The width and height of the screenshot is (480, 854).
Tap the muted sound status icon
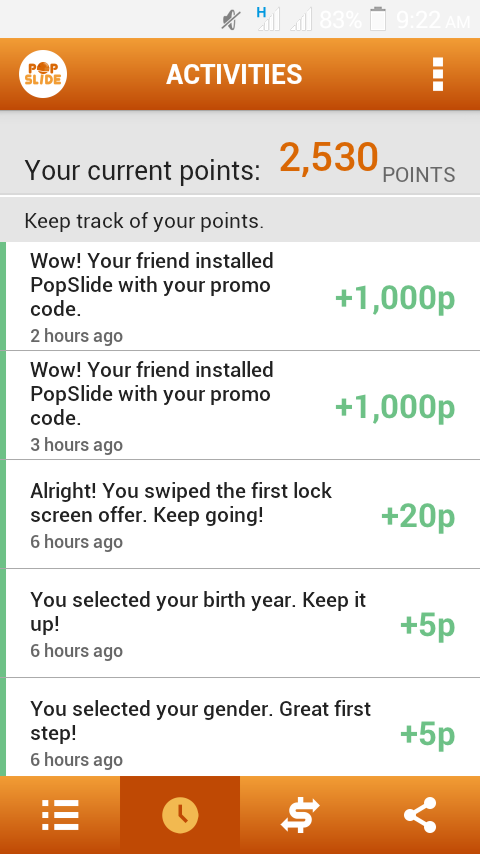231,21
